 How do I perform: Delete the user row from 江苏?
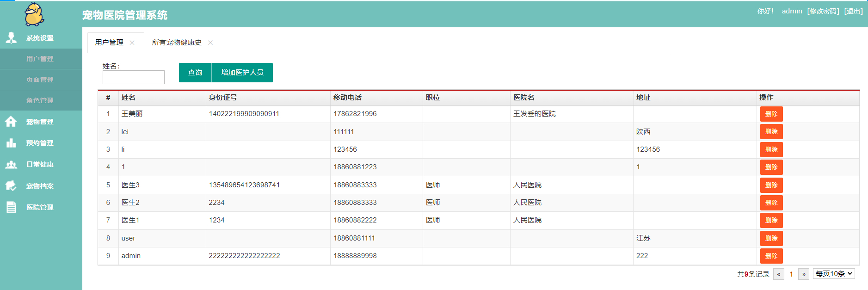click(x=771, y=238)
